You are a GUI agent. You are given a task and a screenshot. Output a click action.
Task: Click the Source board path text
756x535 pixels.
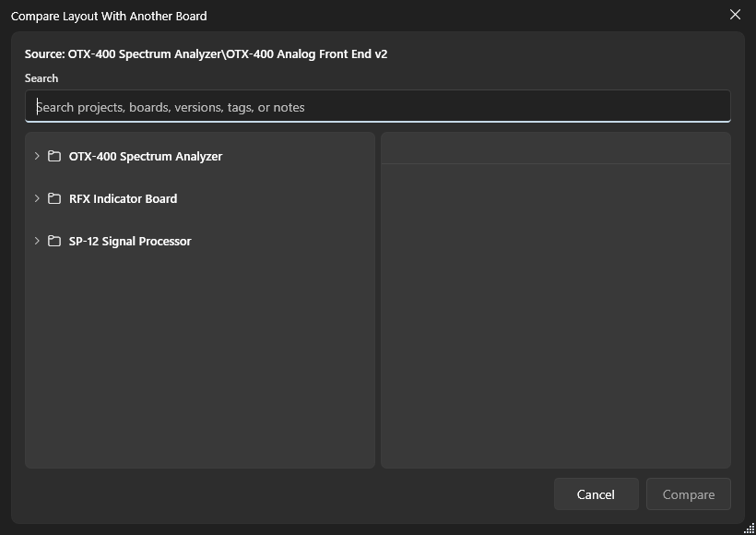[206, 54]
